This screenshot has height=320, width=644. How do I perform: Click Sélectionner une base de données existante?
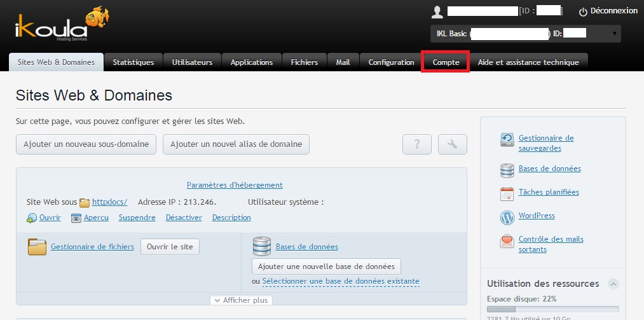tap(340, 281)
